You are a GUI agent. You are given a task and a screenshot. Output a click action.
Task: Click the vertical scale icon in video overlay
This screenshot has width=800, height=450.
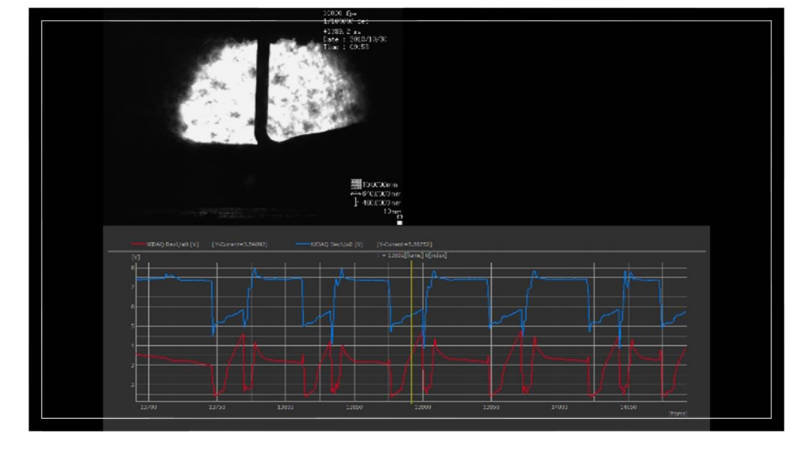[x=356, y=202]
